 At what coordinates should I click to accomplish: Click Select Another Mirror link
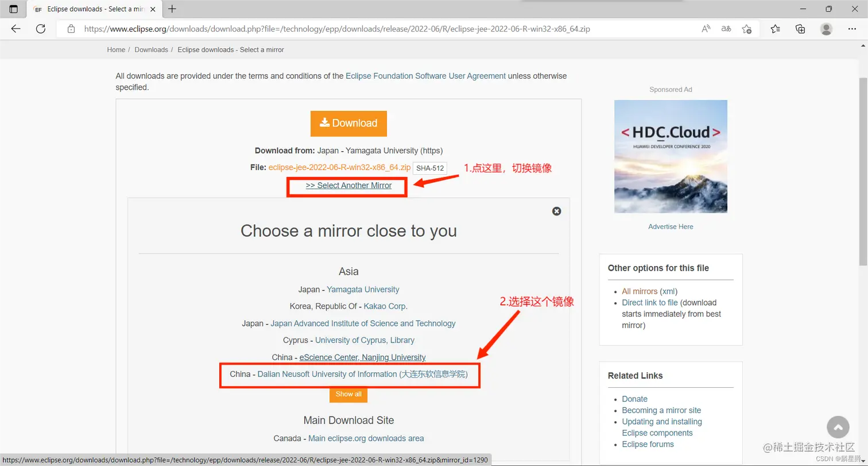[348, 186]
